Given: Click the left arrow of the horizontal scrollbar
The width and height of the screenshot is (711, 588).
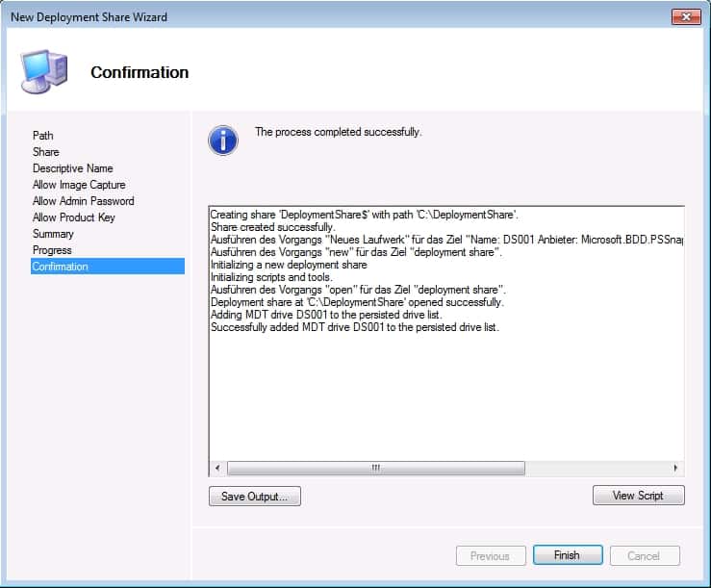Looking at the screenshot, I should click(217, 468).
